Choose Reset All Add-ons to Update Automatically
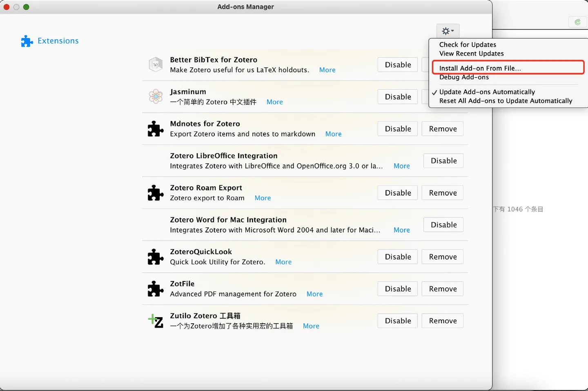This screenshot has width=588, height=391. (506, 101)
